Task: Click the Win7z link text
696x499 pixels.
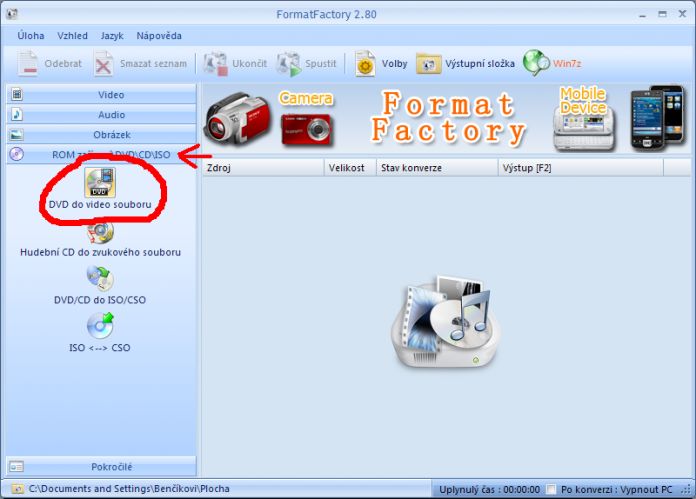Action: [x=567, y=63]
